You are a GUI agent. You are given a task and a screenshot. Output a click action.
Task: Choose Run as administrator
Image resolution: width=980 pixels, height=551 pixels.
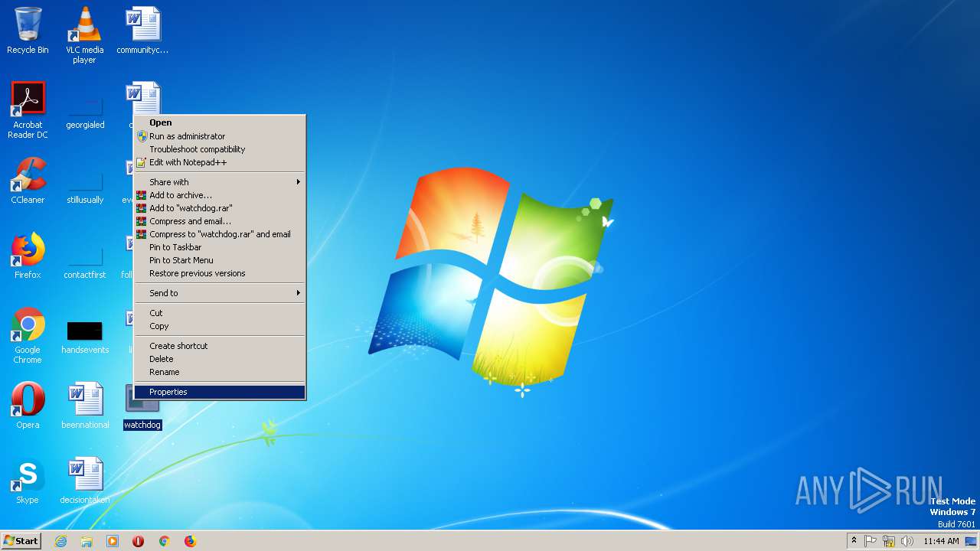point(220,136)
